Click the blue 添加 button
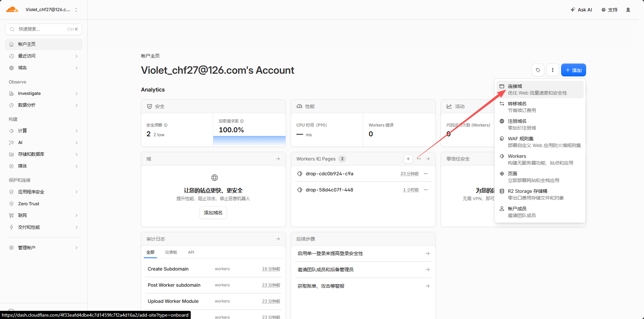This screenshot has height=319, width=644. pyautogui.click(x=573, y=70)
